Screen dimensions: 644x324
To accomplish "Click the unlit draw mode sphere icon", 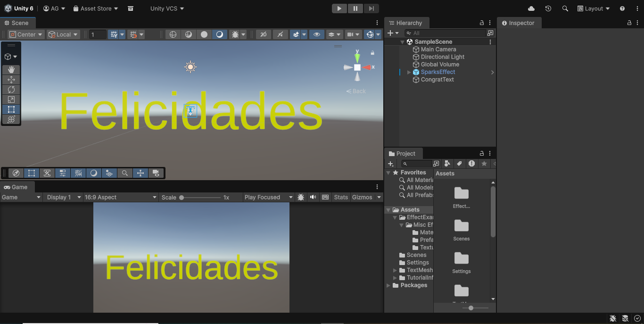I will pyautogui.click(x=204, y=34).
